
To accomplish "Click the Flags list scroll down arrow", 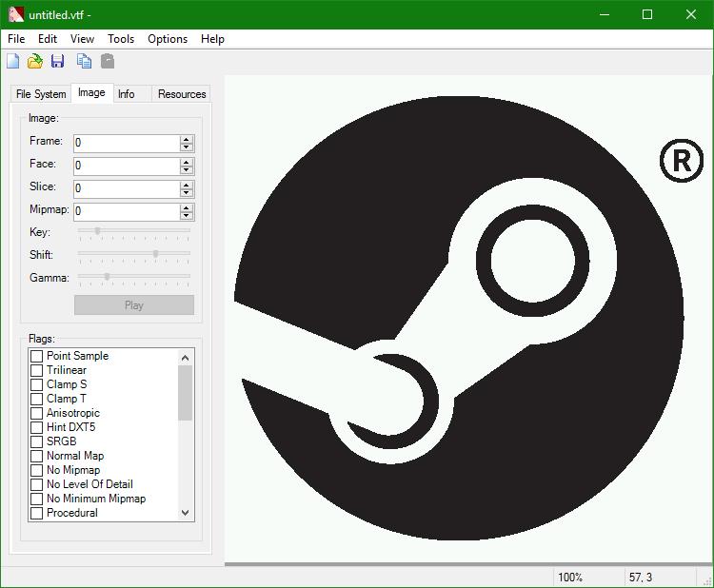I will pyautogui.click(x=186, y=513).
